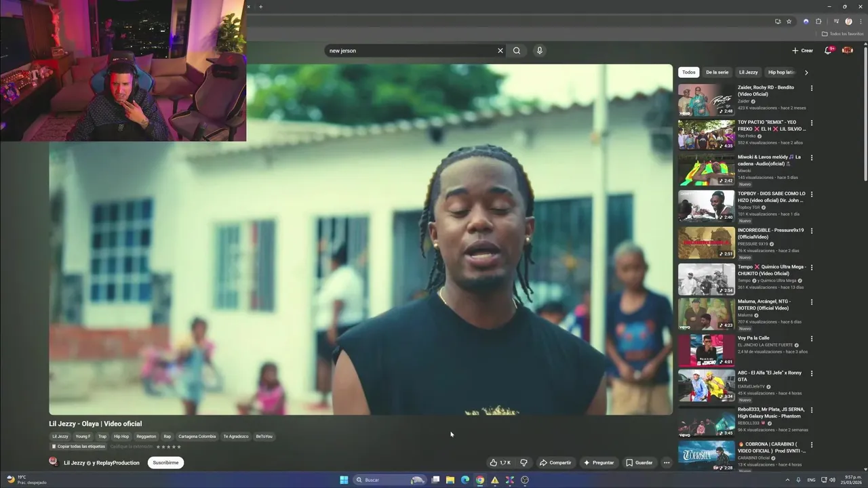This screenshot has width=868, height=488.
Task: Open ABC El Alfa video thumbnail
Action: pos(707,385)
